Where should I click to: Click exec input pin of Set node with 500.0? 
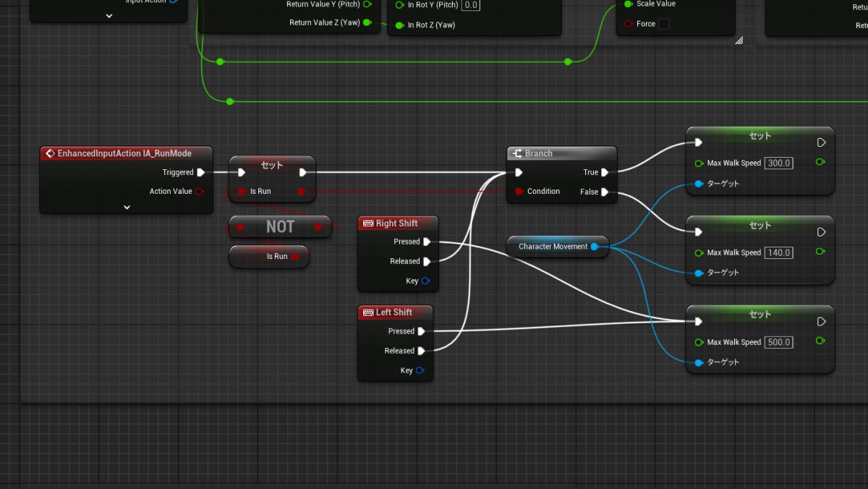pyautogui.click(x=698, y=322)
